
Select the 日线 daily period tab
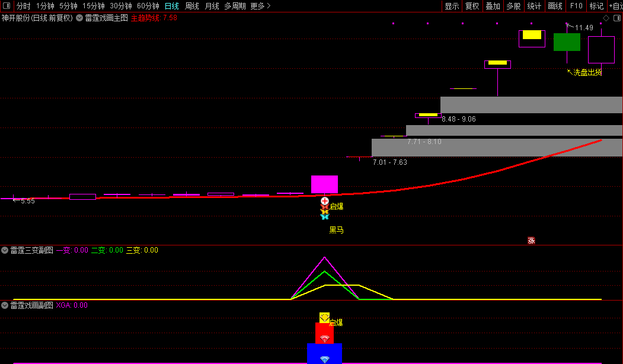click(172, 6)
